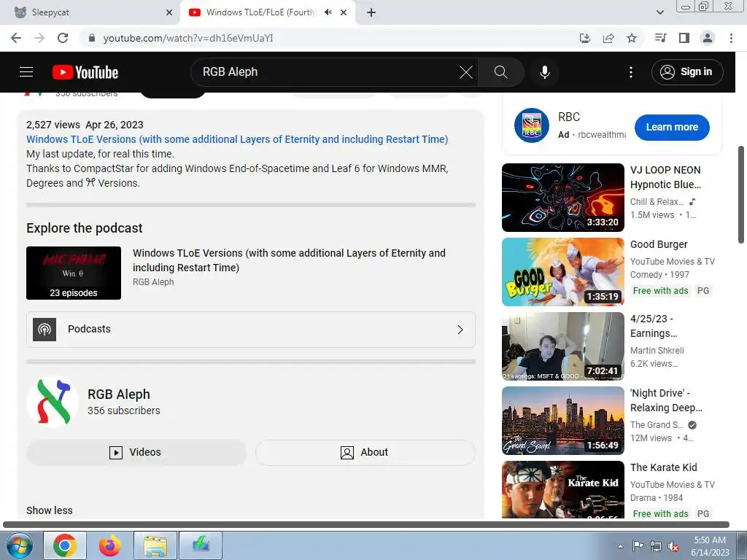
Task: Click the address bar URL
Action: click(x=188, y=38)
